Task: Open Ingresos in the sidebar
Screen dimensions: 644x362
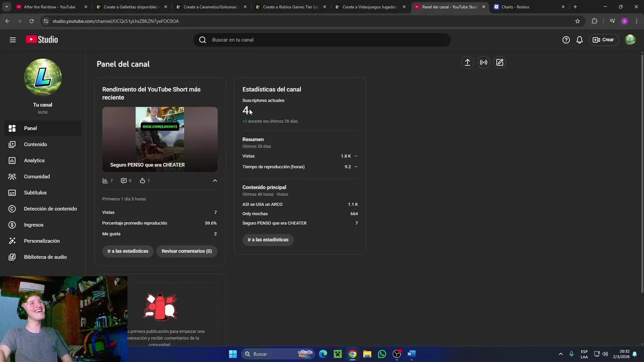Action: [x=43, y=225]
